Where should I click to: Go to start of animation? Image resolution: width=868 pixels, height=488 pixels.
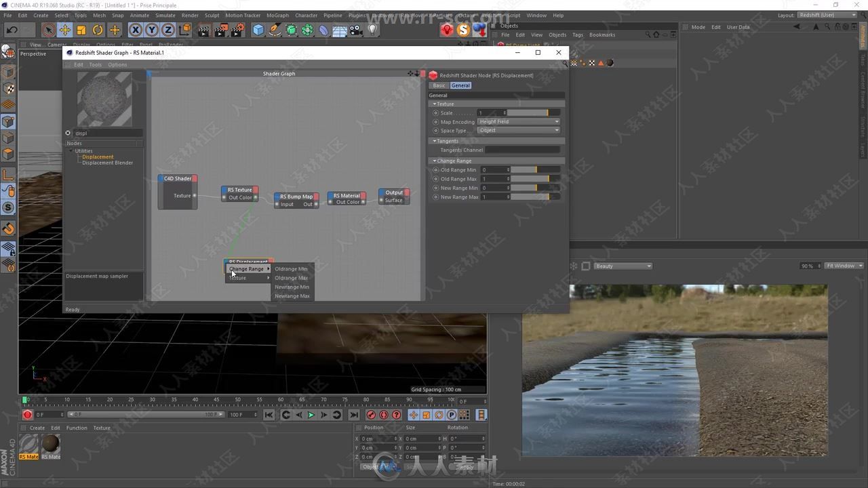(x=269, y=415)
